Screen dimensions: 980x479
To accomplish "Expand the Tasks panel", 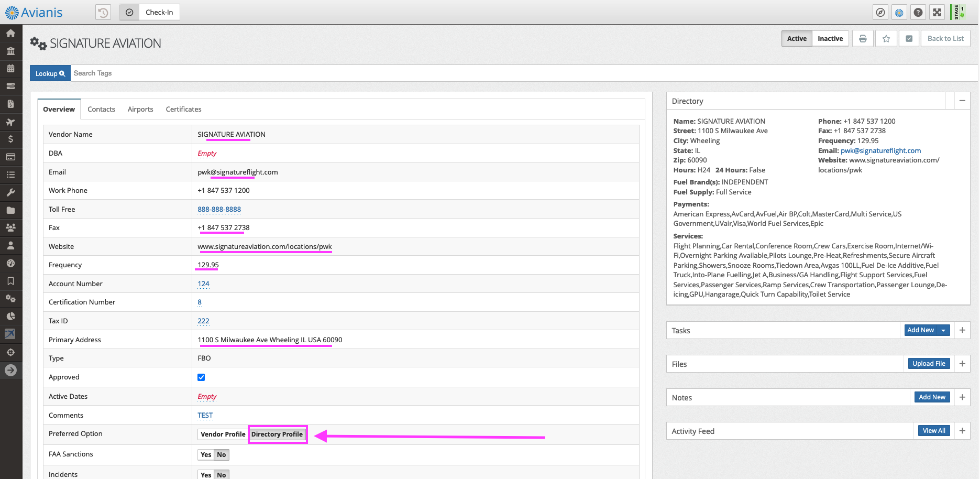I will pyautogui.click(x=962, y=330).
